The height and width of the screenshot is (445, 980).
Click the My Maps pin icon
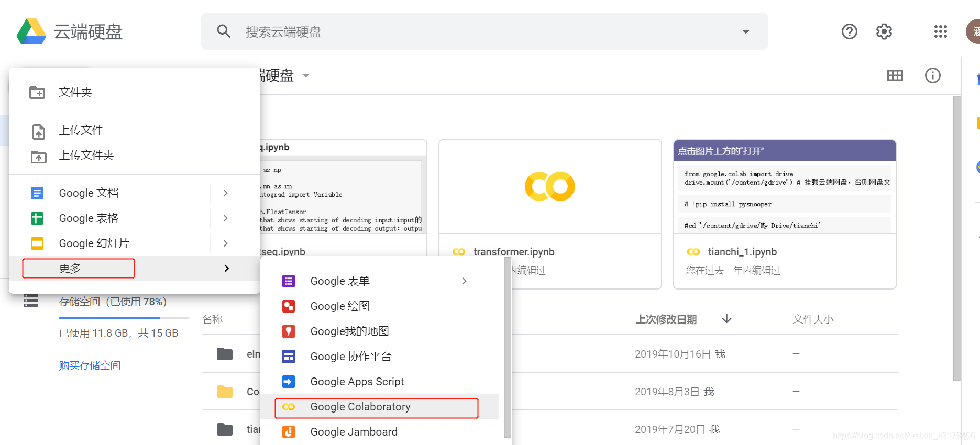pyautogui.click(x=289, y=331)
